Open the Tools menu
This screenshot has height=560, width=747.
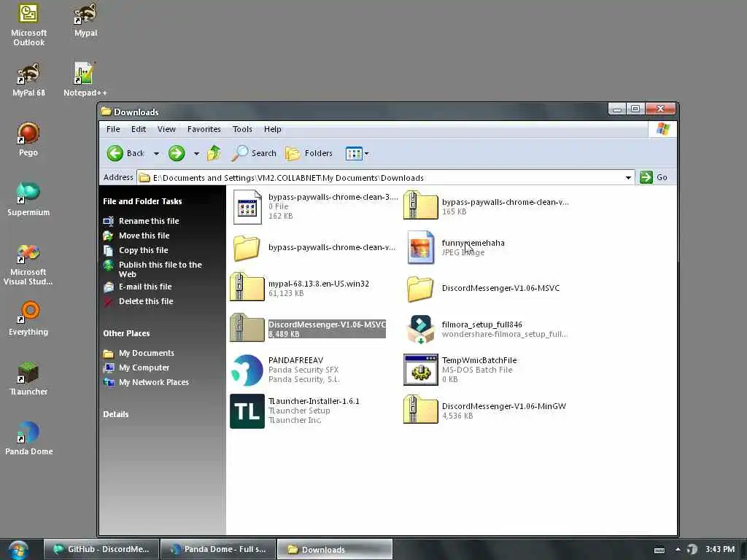pyautogui.click(x=242, y=129)
